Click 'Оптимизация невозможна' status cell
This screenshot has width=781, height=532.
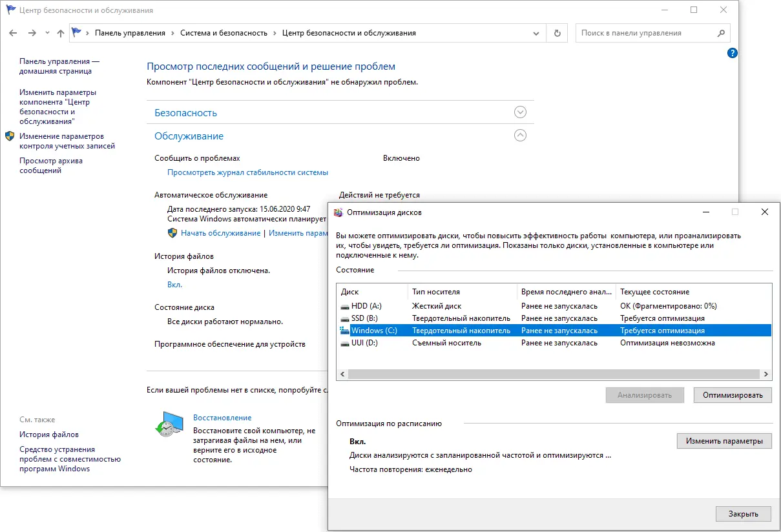[x=667, y=343]
